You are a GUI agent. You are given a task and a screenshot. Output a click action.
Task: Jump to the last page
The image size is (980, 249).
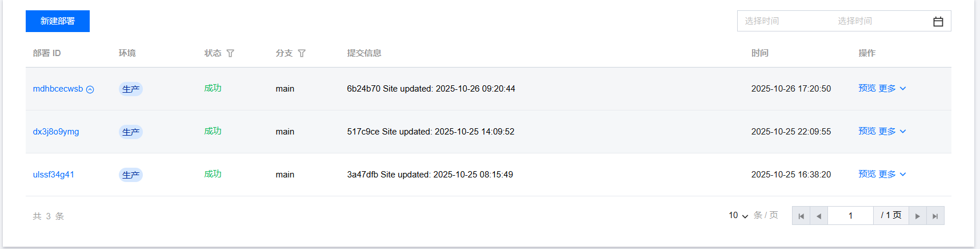click(935, 216)
